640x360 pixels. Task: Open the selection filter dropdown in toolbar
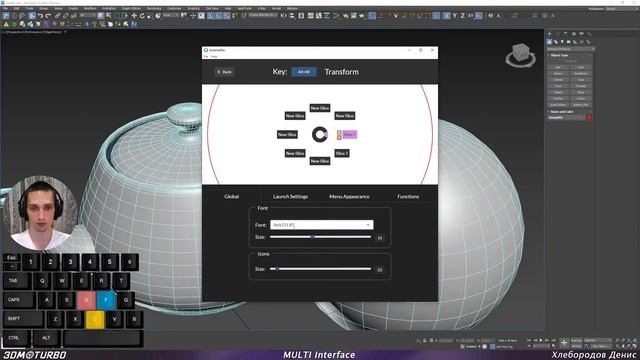88,16
